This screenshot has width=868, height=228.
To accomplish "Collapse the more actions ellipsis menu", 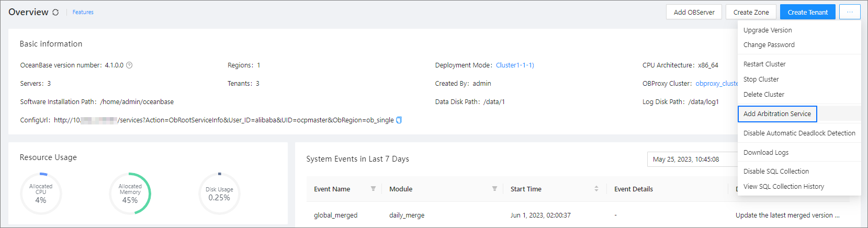I will (x=850, y=12).
